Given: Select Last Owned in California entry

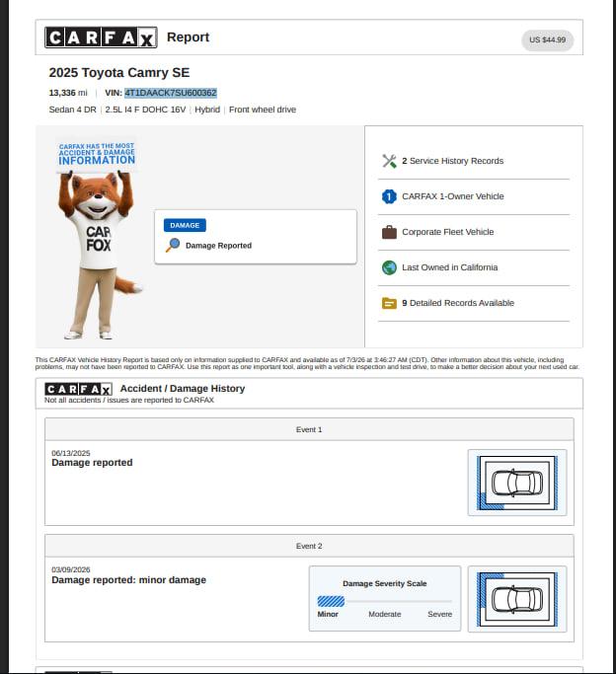Looking at the screenshot, I should click(449, 267).
